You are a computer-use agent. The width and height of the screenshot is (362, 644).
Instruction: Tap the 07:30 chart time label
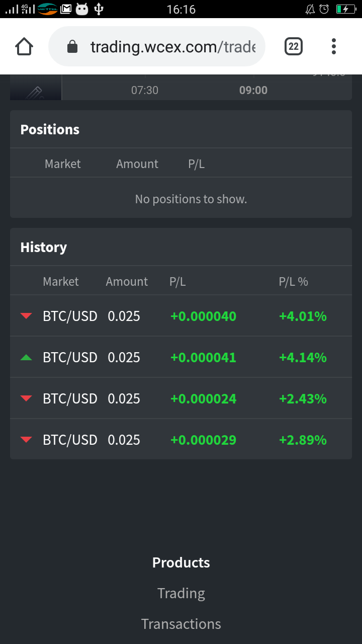coord(145,90)
